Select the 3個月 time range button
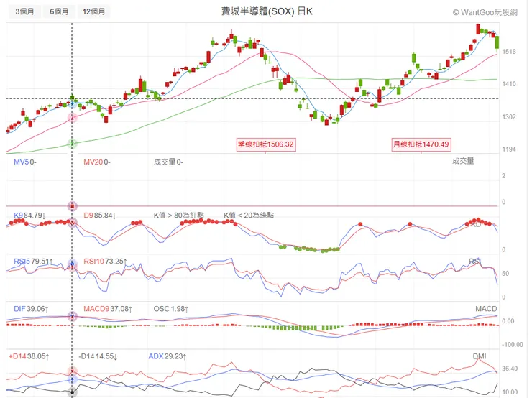Image resolution: width=532 pixels, height=398 pixels. (x=24, y=11)
